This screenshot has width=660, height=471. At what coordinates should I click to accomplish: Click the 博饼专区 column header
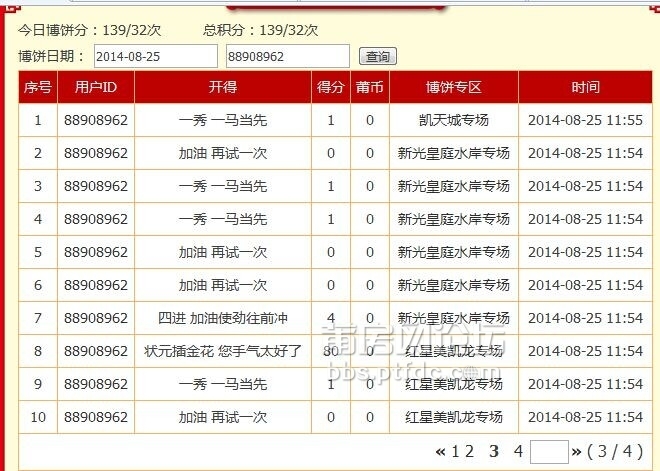point(454,87)
